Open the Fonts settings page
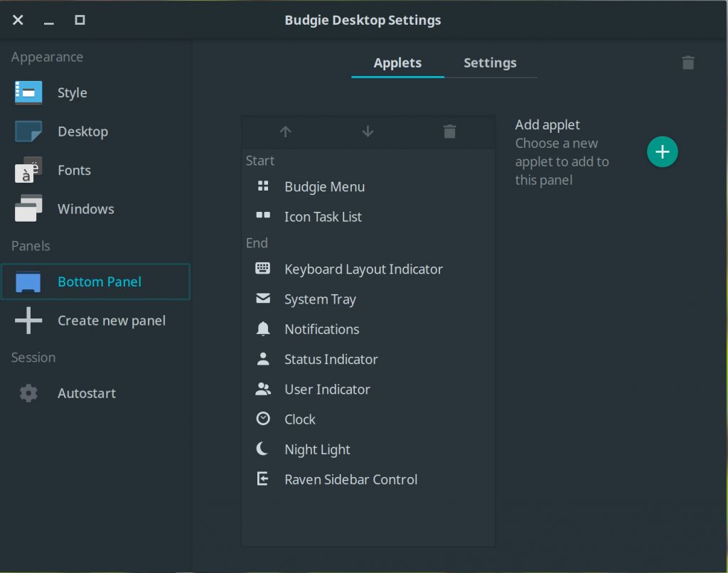728x573 pixels. click(x=96, y=170)
